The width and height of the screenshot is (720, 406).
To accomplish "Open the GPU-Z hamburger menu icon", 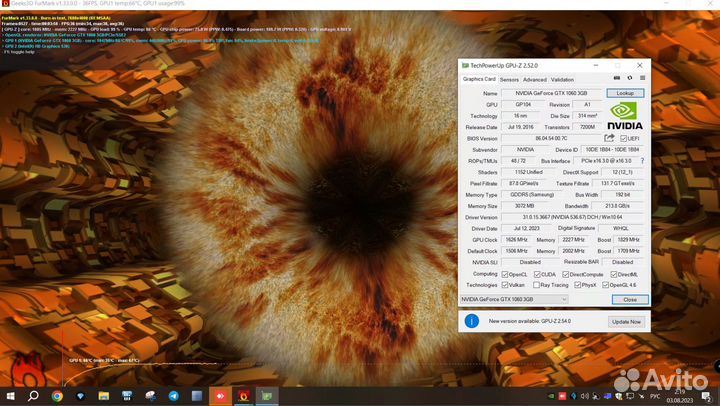I will [642, 78].
